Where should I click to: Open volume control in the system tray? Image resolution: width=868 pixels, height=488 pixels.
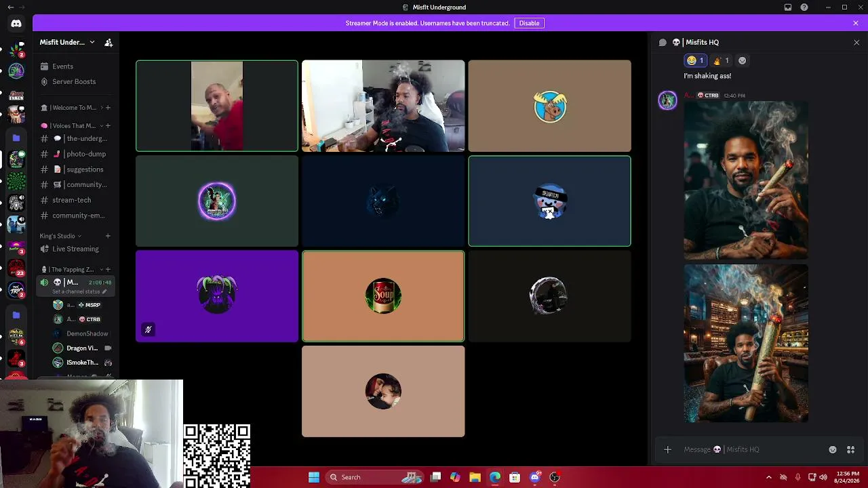823,477
